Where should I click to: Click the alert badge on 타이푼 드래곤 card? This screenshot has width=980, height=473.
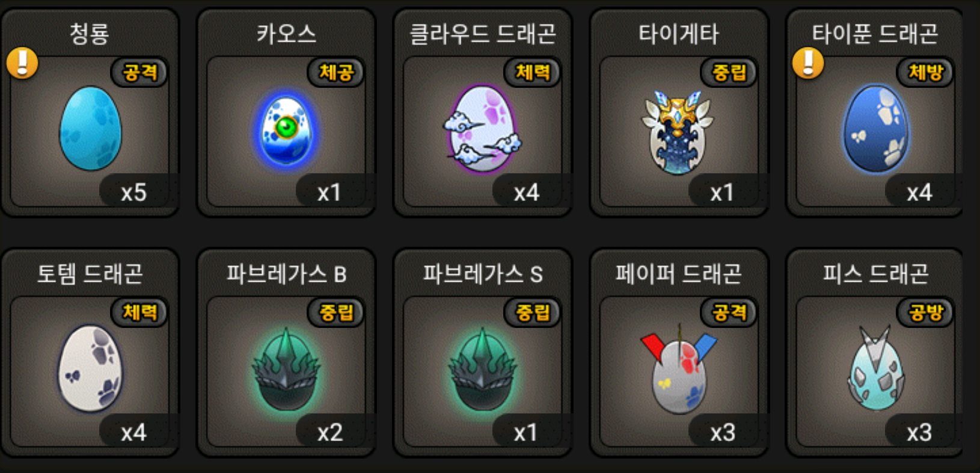pos(808,63)
